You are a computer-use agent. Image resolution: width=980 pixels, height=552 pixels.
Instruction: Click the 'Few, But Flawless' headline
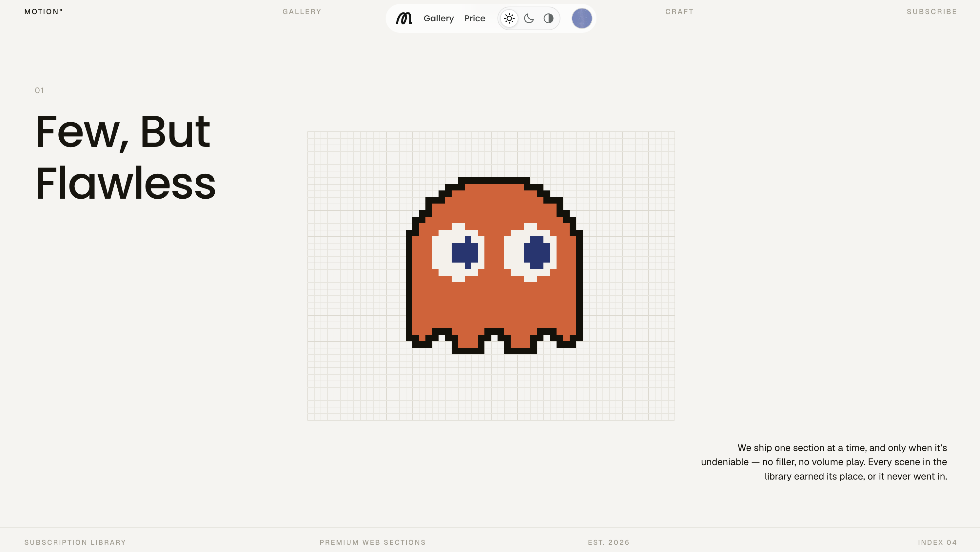click(126, 157)
